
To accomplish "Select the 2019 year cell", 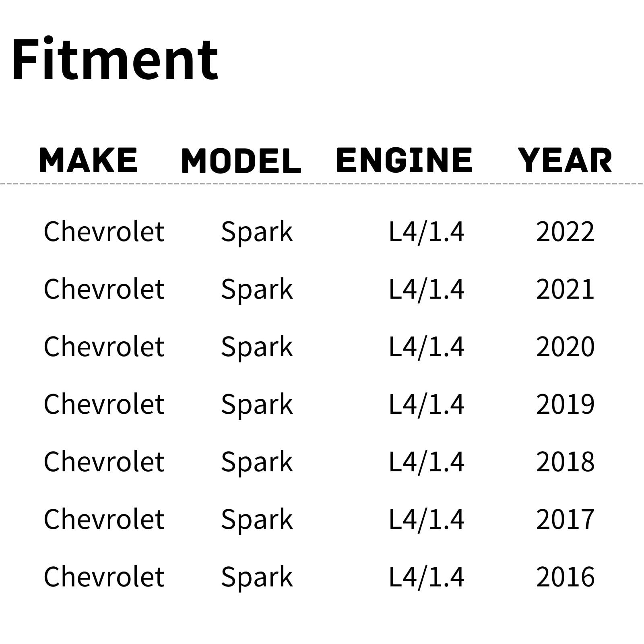I will coord(565,405).
